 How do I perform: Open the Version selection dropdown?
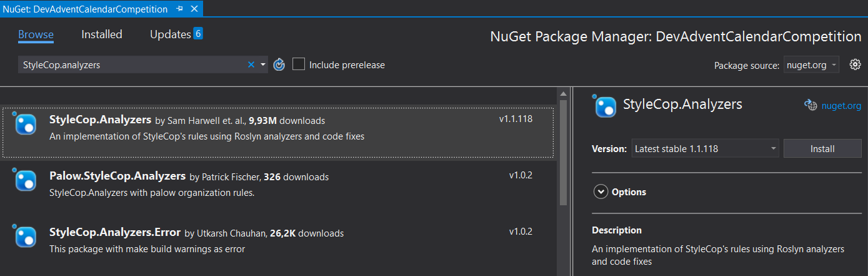(x=705, y=149)
